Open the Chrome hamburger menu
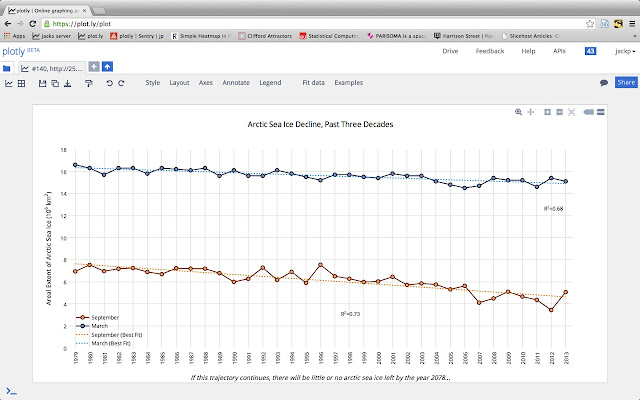This screenshot has height=400, width=640. point(632,24)
